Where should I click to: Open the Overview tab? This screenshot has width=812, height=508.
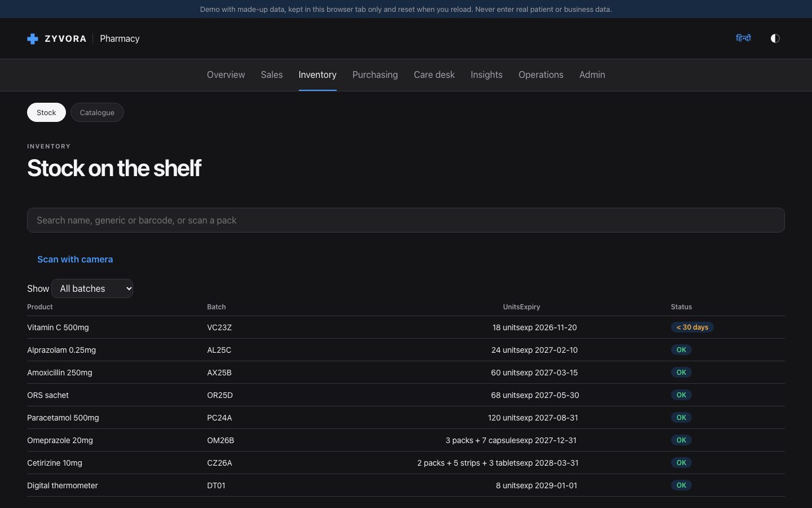pyautogui.click(x=226, y=75)
